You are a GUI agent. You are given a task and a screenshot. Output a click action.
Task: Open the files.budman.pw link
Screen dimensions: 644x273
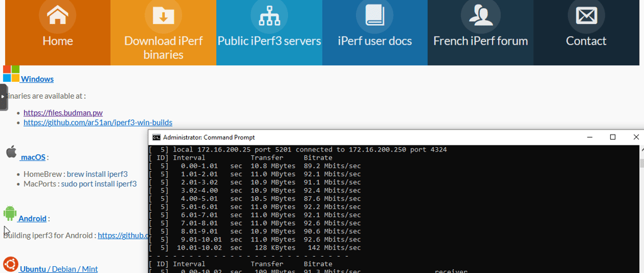coord(63,113)
